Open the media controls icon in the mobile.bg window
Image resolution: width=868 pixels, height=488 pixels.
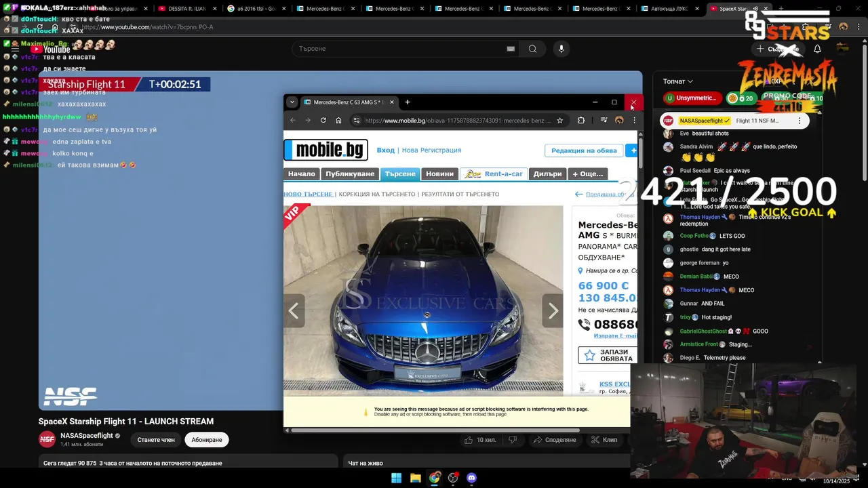(x=604, y=120)
